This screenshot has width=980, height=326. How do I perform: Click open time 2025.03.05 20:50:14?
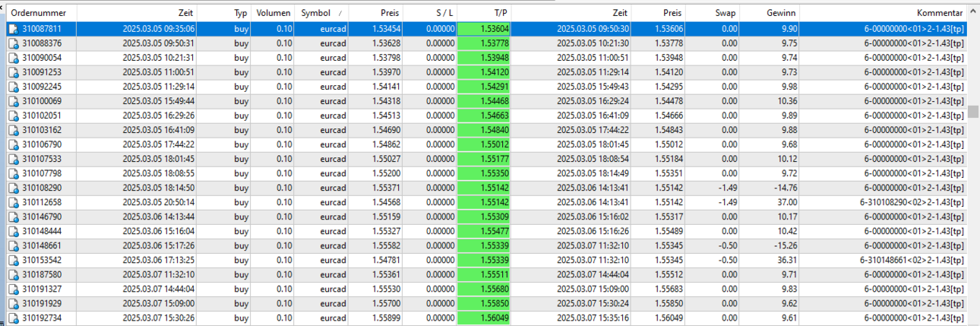tap(159, 202)
